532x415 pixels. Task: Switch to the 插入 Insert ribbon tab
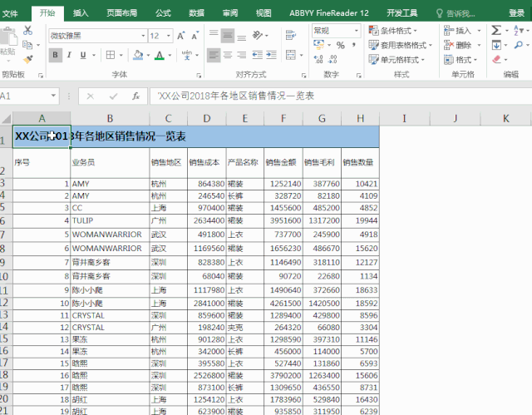(x=81, y=13)
